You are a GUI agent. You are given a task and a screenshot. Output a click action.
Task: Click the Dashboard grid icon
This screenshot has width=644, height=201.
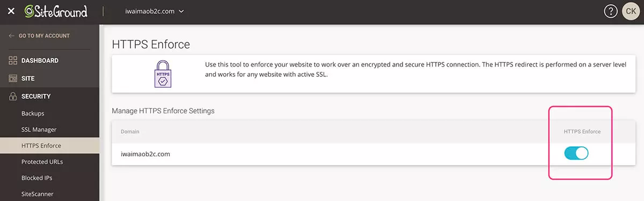point(13,61)
